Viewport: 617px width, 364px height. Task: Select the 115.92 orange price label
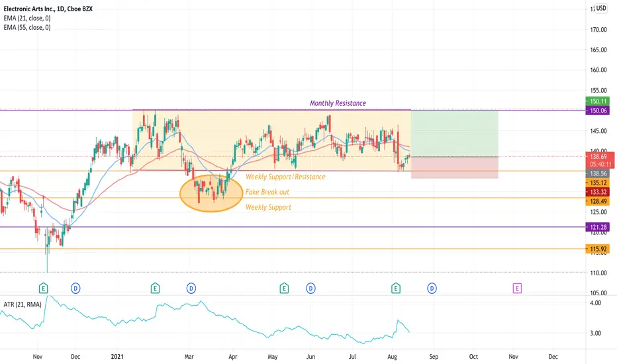click(x=598, y=249)
